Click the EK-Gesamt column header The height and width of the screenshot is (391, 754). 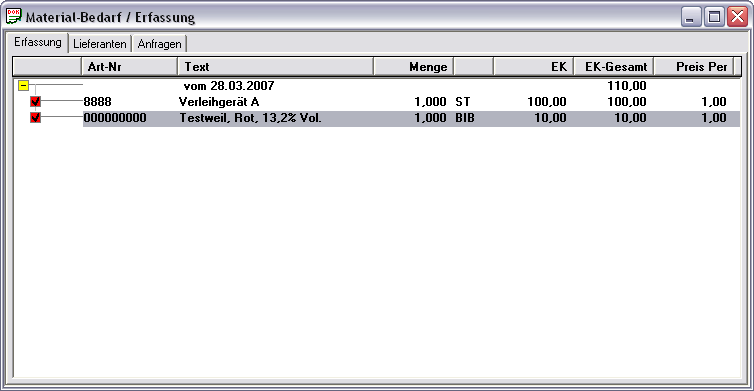point(614,67)
